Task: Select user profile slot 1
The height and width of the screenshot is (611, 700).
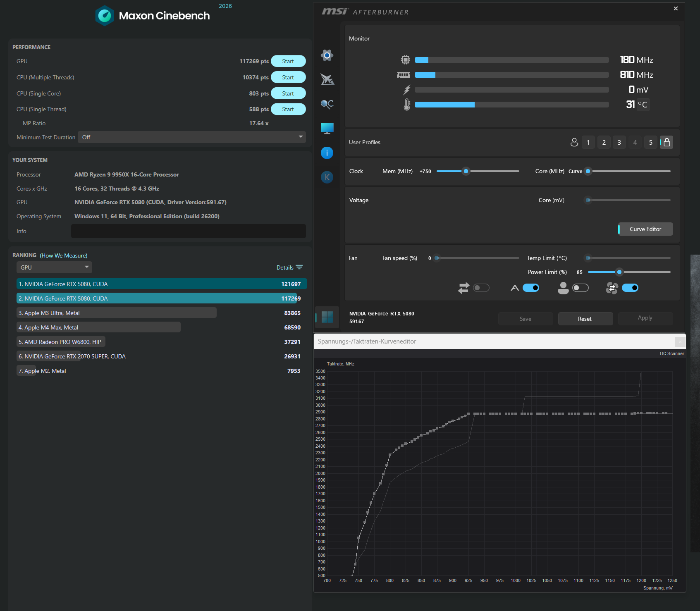Action: (588, 142)
